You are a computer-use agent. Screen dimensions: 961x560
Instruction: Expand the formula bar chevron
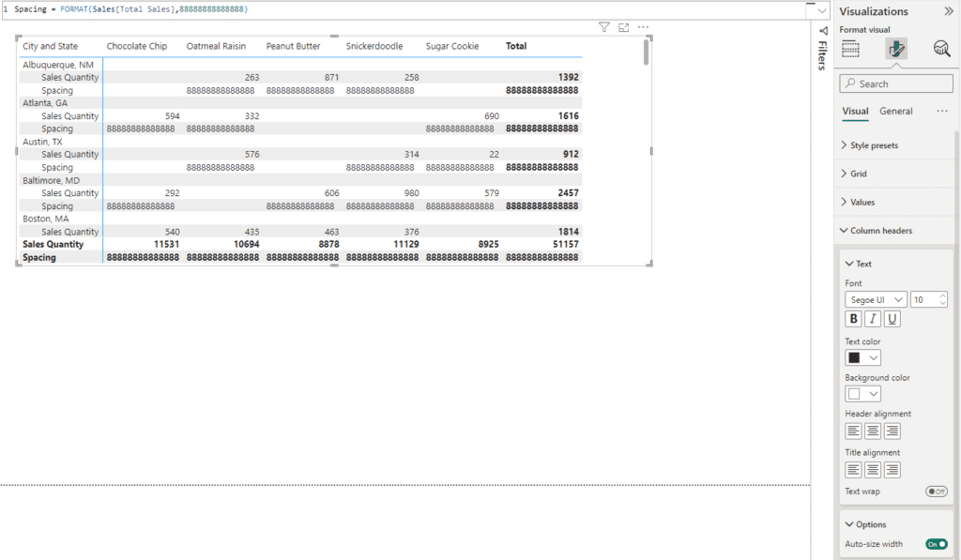click(x=822, y=9)
